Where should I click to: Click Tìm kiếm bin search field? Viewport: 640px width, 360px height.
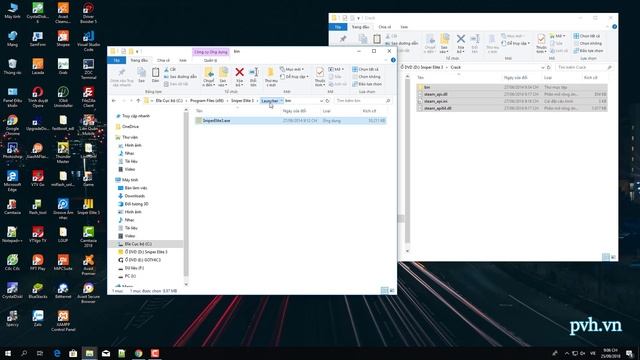point(362,101)
